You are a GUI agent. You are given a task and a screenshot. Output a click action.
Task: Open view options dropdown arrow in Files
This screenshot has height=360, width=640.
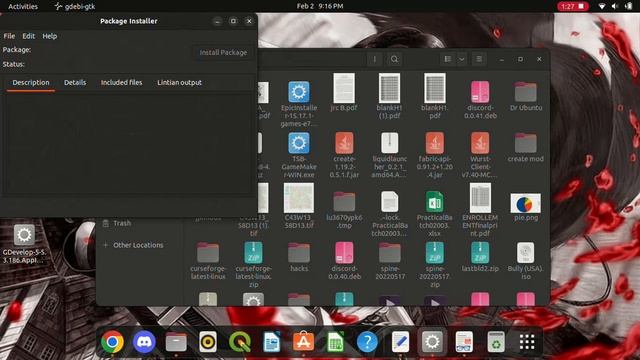click(462, 59)
